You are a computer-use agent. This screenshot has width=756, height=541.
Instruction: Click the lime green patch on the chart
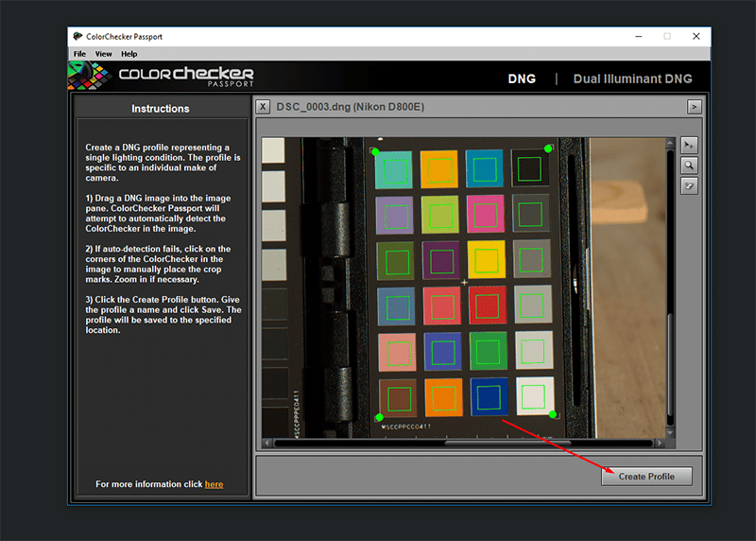pos(440,216)
